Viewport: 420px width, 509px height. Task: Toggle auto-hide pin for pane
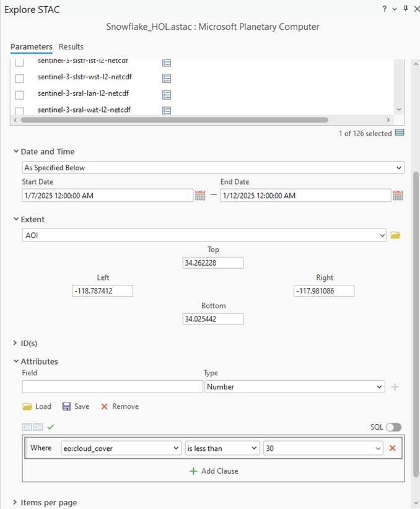[x=405, y=9]
